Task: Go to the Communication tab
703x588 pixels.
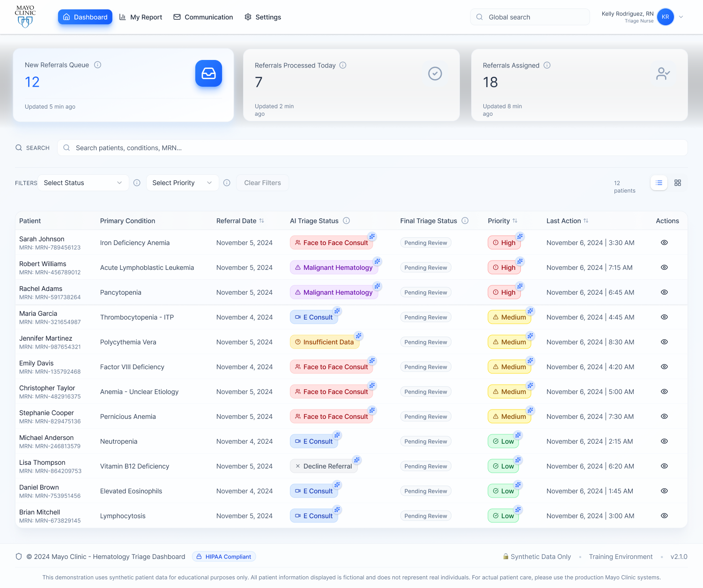Action: point(203,17)
